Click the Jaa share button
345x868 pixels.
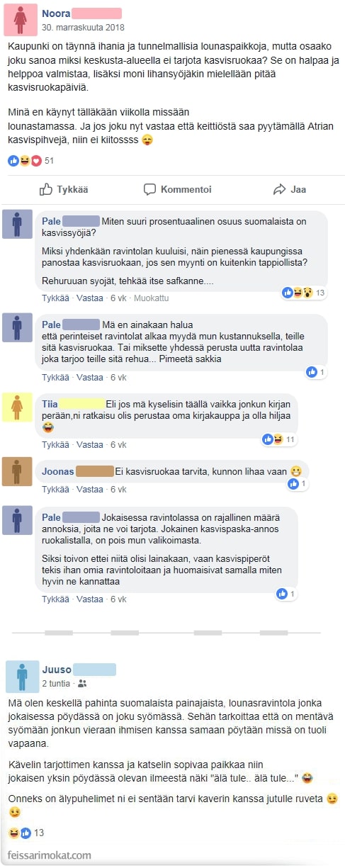click(289, 189)
